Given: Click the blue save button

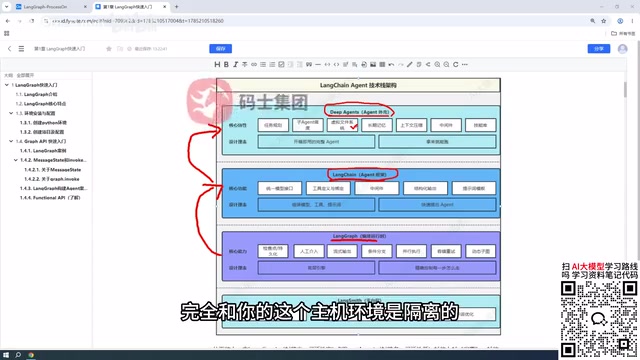Looking at the screenshot, I should click(x=220, y=49).
